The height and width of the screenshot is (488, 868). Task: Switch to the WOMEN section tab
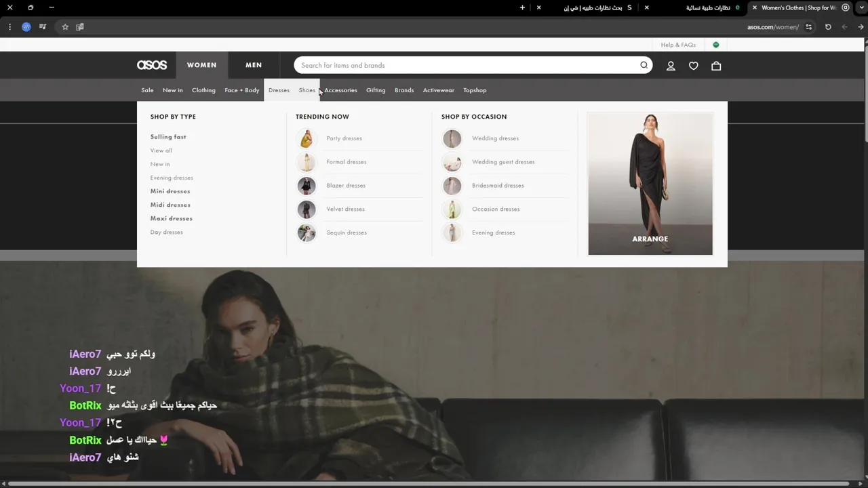point(201,65)
